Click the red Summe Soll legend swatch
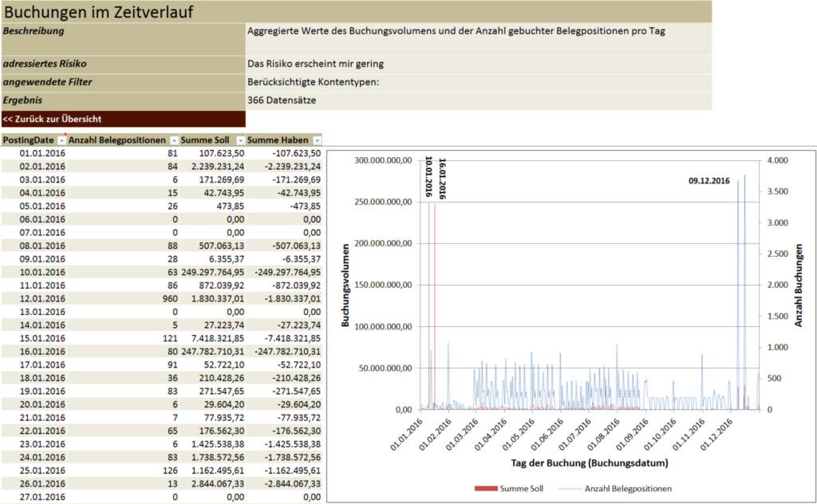The width and height of the screenshot is (817, 504). click(x=484, y=488)
